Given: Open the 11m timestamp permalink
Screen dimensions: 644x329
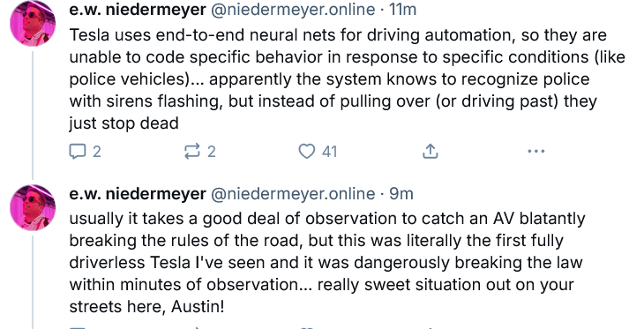Looking at the screenshot, I should [403, 10].
